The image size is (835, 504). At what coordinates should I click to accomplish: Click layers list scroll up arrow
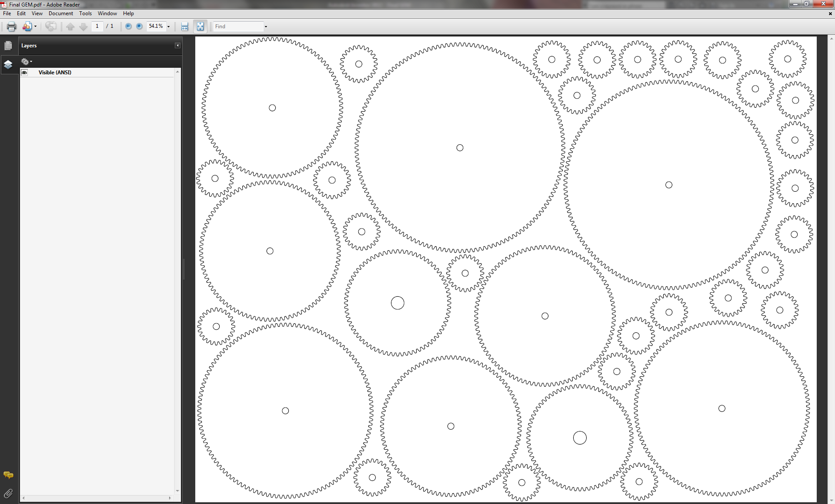coord(177,71)
